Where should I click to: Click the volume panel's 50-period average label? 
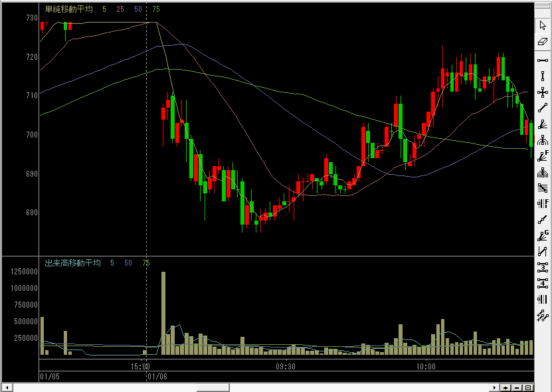(x=128, y=262)
